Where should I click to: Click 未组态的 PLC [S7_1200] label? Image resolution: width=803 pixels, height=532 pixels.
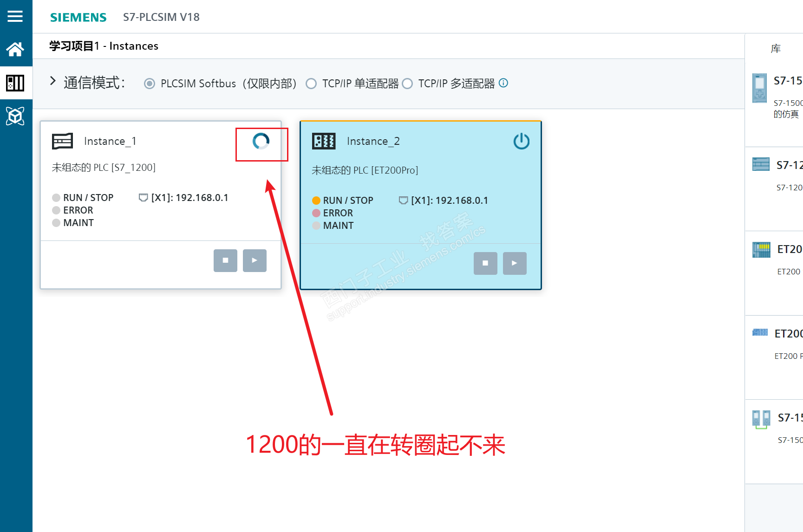tap(104, 168)
